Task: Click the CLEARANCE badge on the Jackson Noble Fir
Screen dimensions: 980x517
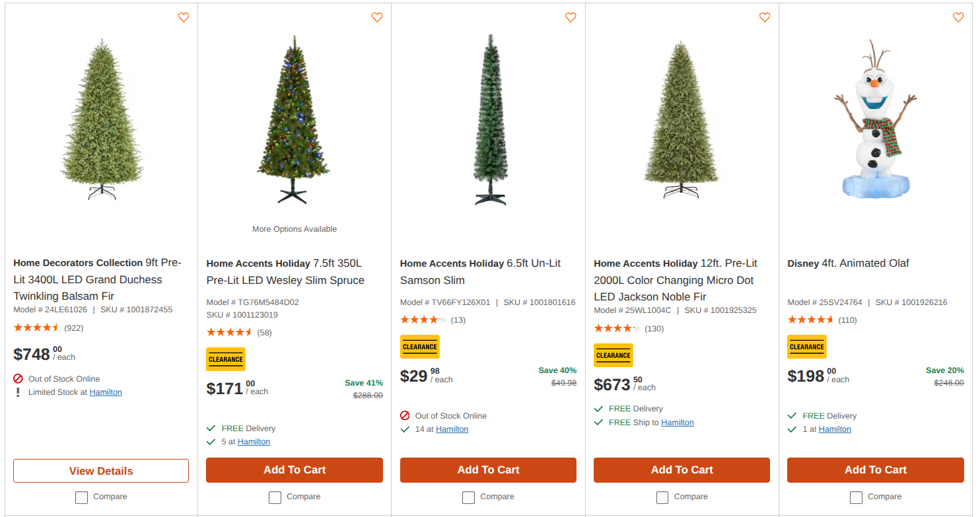Action: tap(613, 355)
